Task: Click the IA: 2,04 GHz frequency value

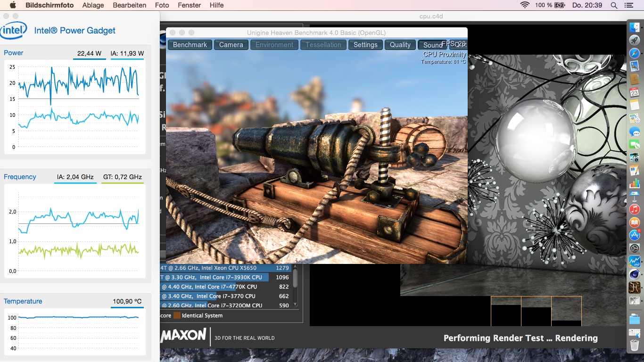Action: (x=75, y=177)
